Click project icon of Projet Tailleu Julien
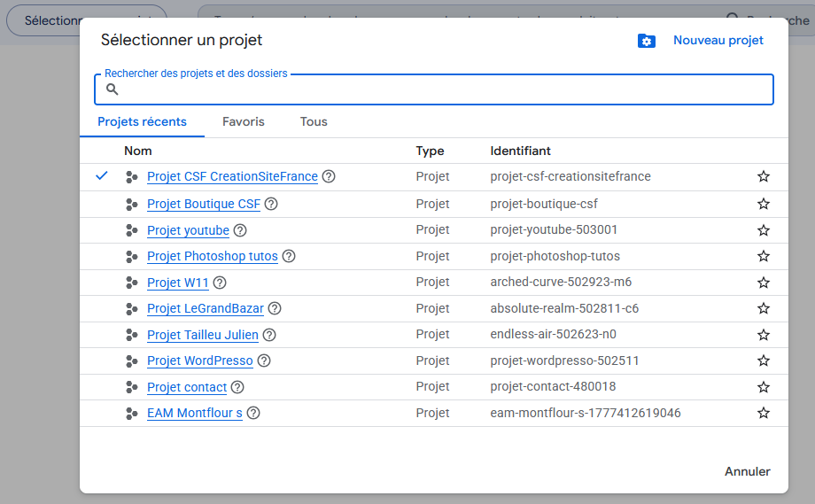This screenshot has width=815, height=504. pyautogui.click(x=131, y=335)
